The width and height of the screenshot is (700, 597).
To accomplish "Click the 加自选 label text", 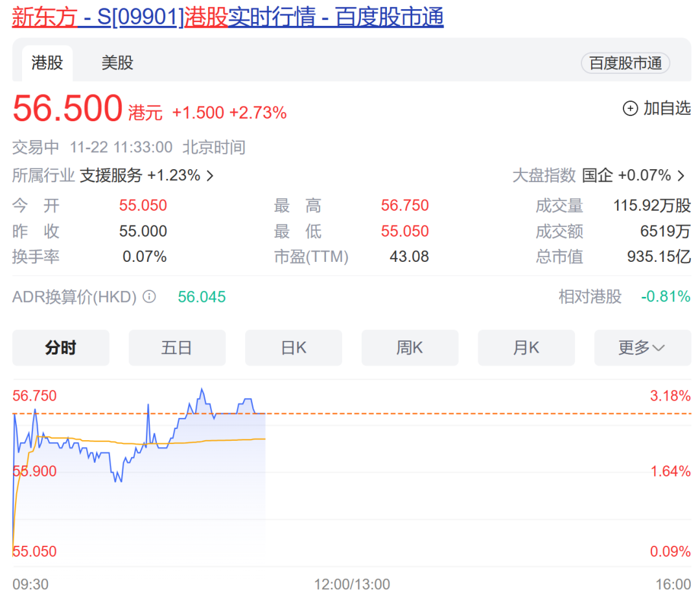I will tap(667, 108).
